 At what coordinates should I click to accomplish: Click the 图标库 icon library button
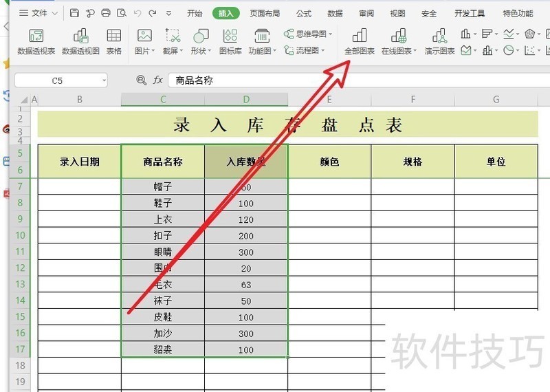point(230,41)
